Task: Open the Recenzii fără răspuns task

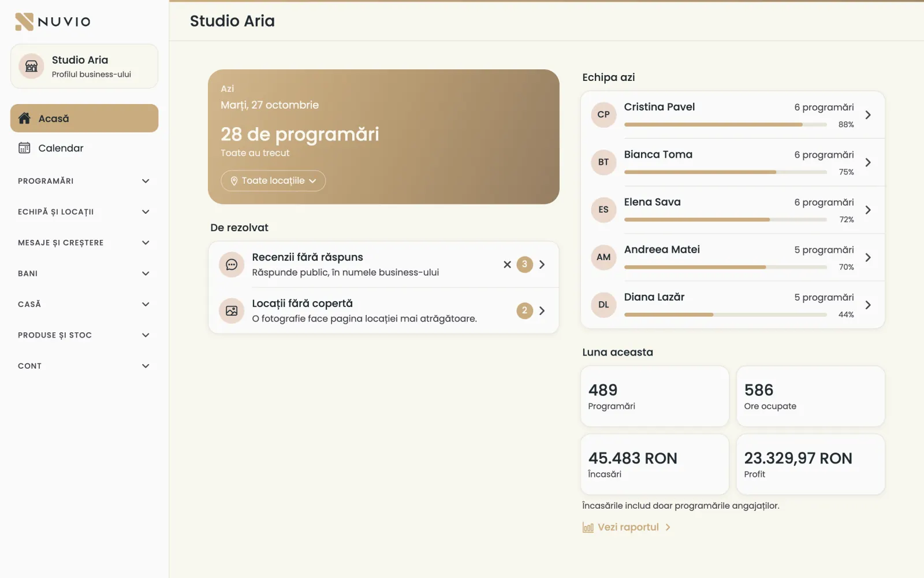Action: [x=383, y=265]
